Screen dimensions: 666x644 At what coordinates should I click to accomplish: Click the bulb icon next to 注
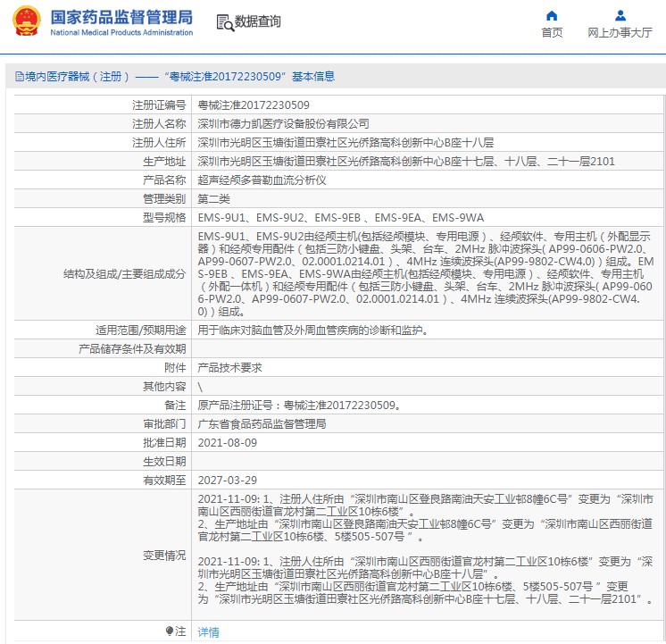tap(170, 631)
